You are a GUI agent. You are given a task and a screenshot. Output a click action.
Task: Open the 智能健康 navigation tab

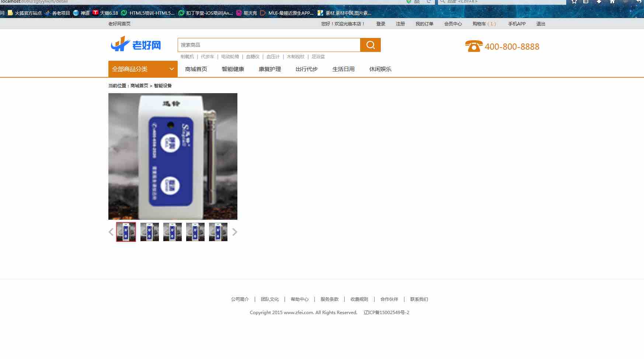coord(233,69)
